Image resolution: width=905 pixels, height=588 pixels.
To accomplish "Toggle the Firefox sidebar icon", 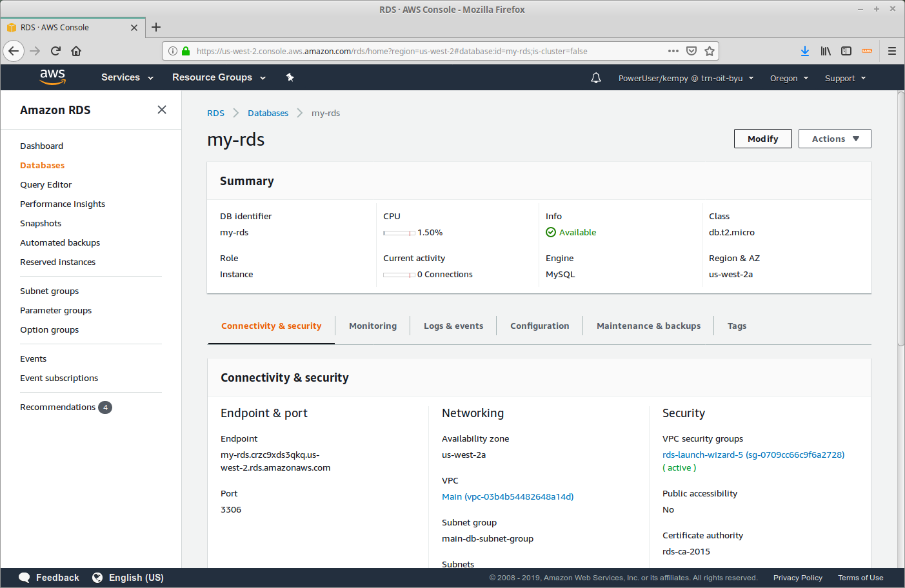I will [x=846, y=51].
